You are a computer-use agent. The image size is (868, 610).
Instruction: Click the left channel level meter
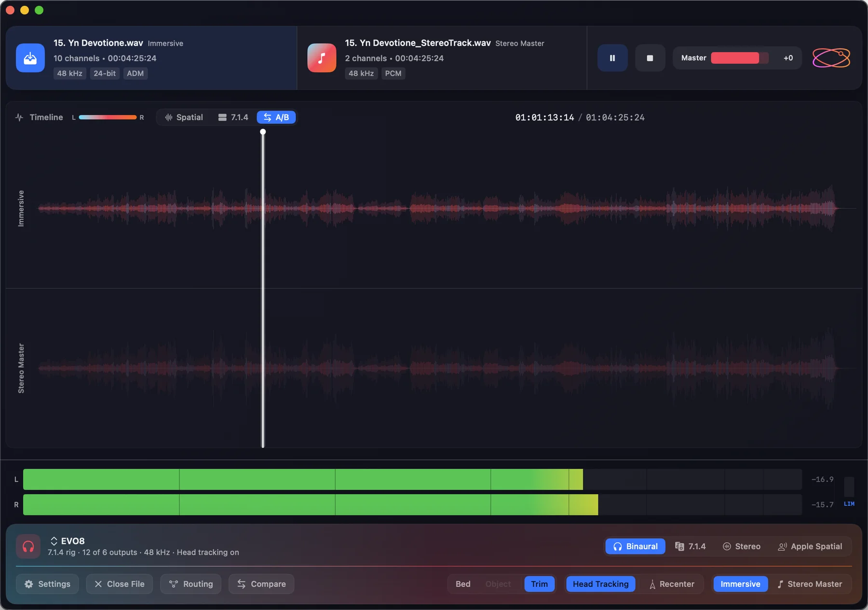[x=413, y=479]
